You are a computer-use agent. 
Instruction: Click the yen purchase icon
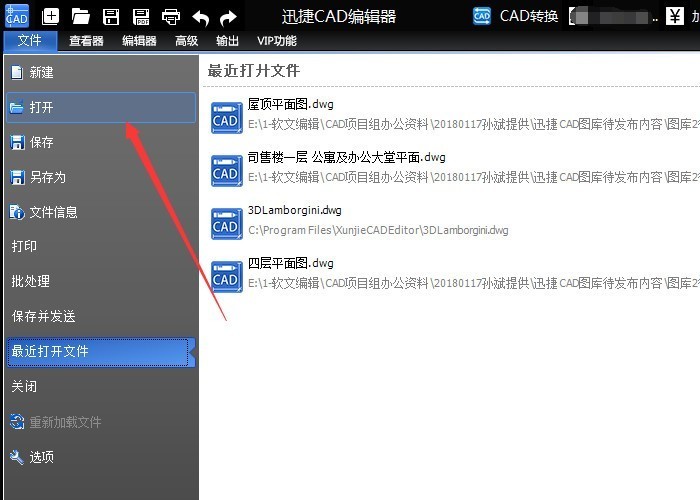pos(675,17)
